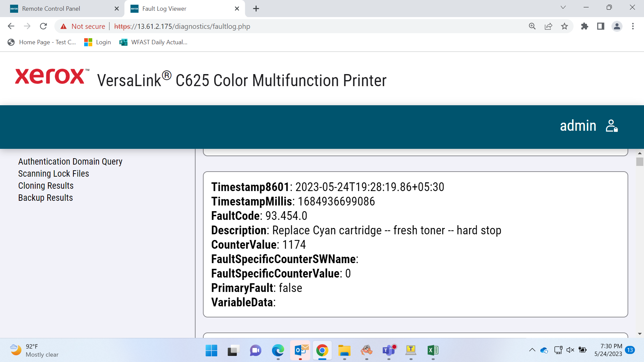
Task: Open the browser extensions puzzle icon
Action: (585, 26)
